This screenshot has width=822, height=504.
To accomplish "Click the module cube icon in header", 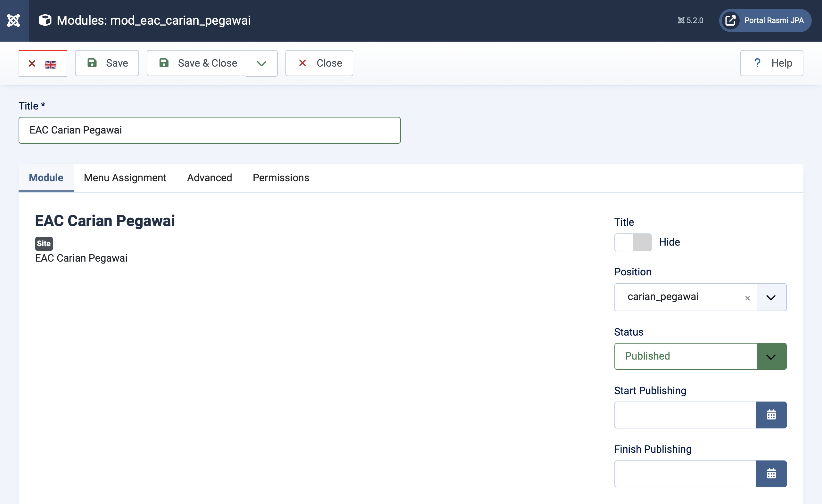I will pyautogui.click(x=45, y=20).
